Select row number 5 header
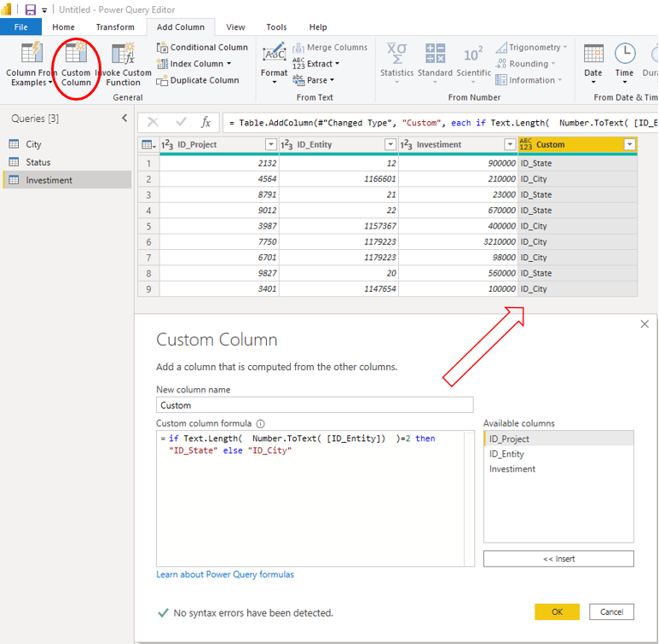This screenshot has width=659, height=644. (x=148, y=226)
